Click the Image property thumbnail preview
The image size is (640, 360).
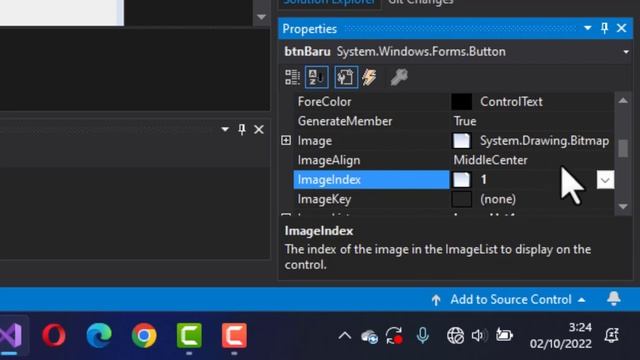tap(462, 141)
